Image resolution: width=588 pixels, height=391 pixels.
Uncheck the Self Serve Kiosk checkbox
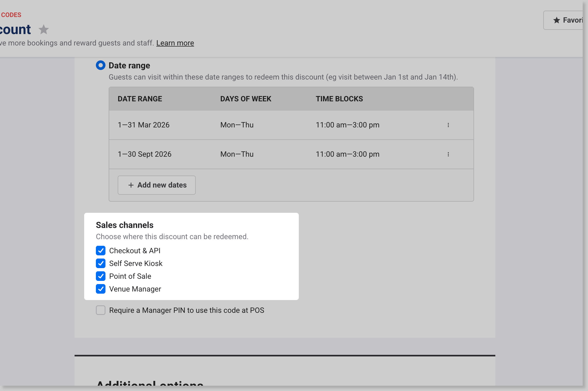(x=101, y=263)
